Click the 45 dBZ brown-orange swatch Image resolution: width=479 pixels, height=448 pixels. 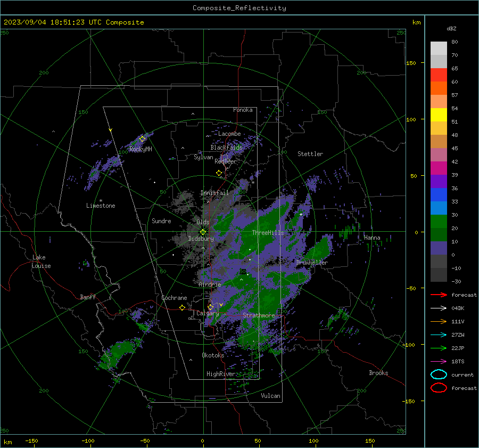tap(439, 141)
